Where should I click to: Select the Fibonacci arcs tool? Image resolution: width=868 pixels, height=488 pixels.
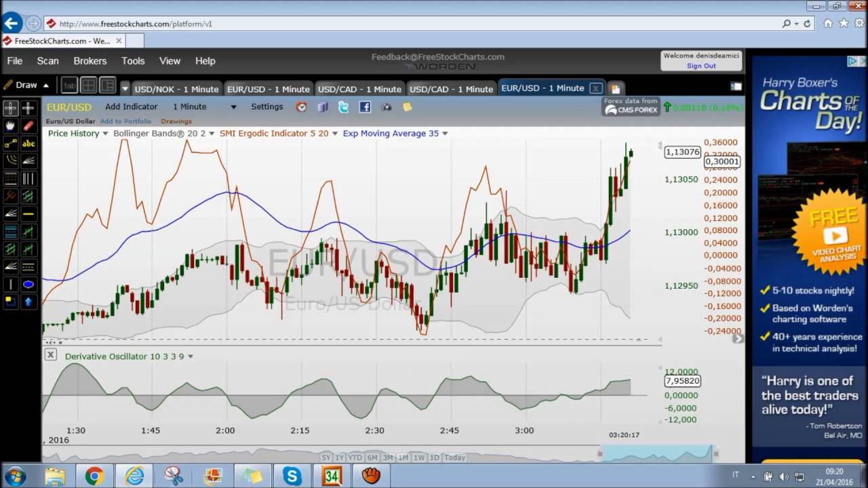11,161
